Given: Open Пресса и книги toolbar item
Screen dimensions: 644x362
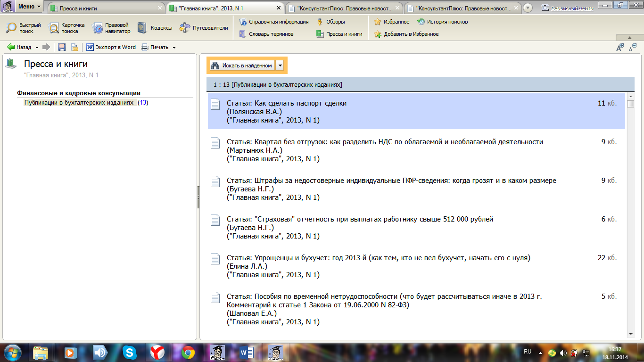Looking at the screenshot, I should [339, 34].
